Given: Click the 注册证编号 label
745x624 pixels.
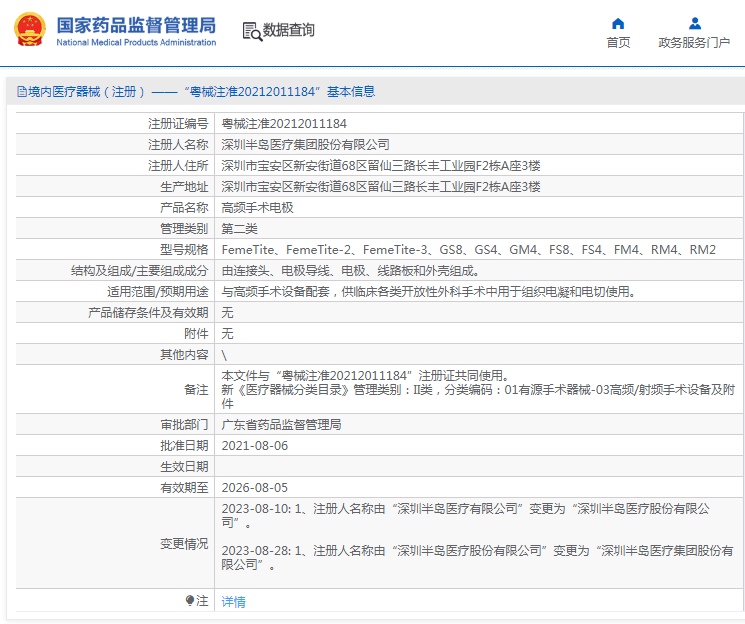Looking at the screenshot, I should point(178,124).
